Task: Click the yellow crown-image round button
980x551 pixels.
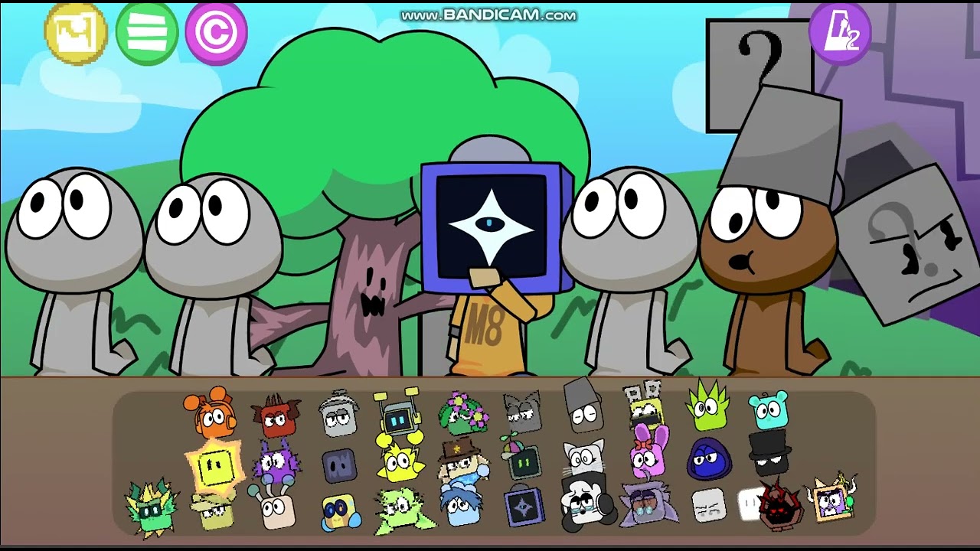Action: [76, 34]
